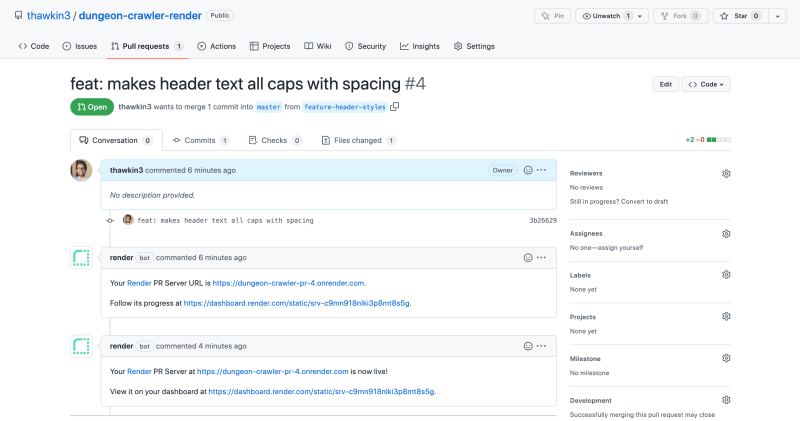Viewport: 800px width, 421px height.
Task: Open Development settings gear
Action: pos(726,400)
